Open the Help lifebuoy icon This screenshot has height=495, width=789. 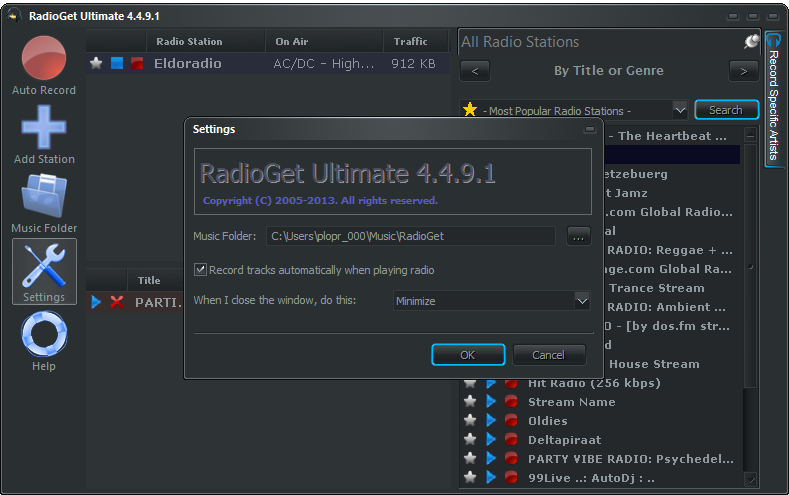[x=43, y=334]
